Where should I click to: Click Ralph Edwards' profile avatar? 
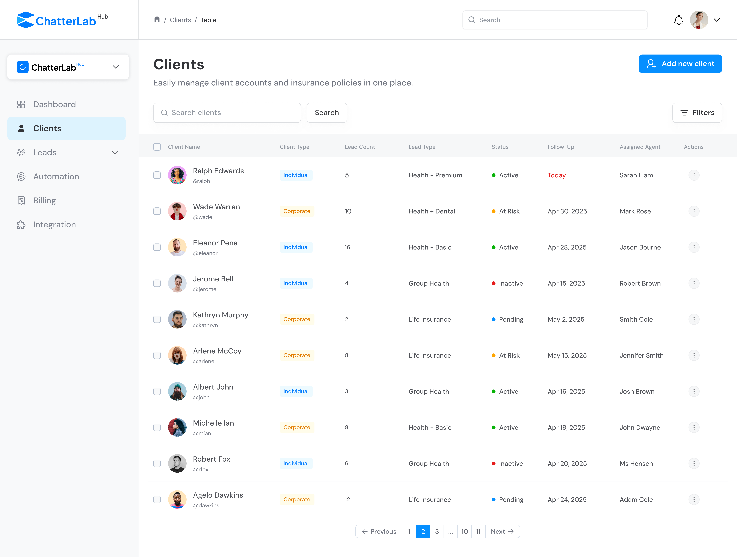(x=177, y=175)
